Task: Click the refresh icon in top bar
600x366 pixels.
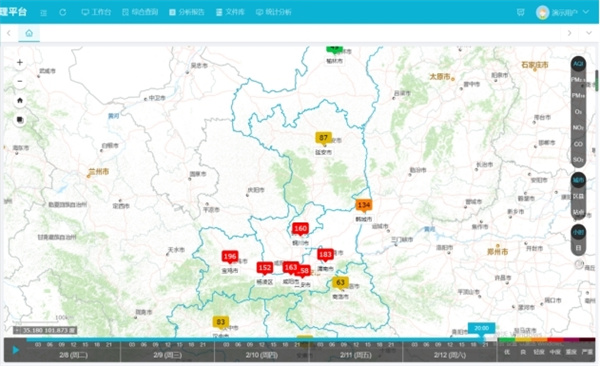Action: pyautogui.click(x=63, y=12)
